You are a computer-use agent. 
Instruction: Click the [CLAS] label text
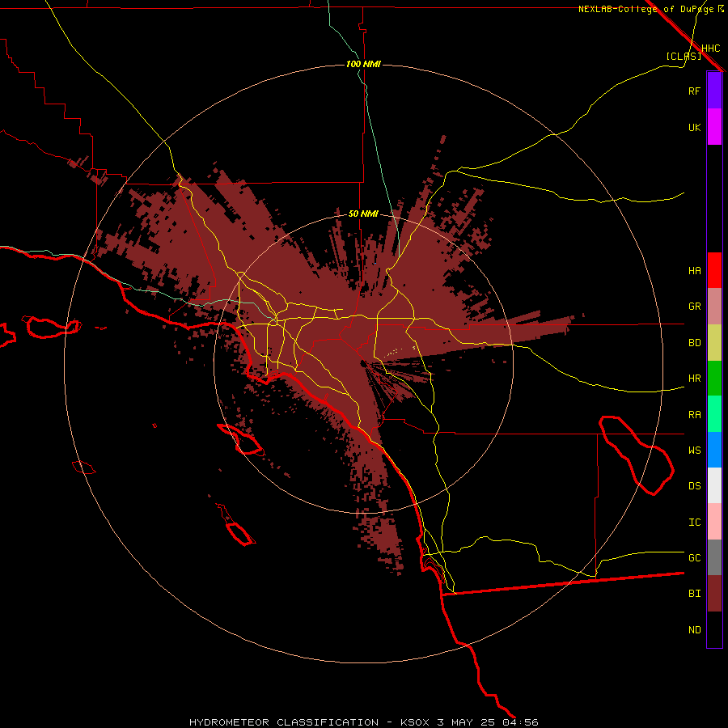pyautogui.click(x=684, y=57)
